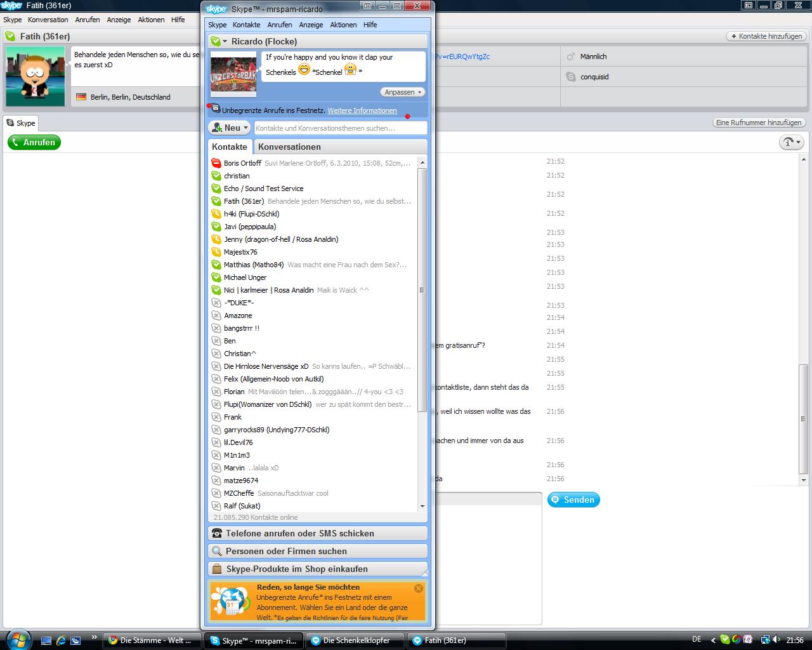
Task: Click the green status icon beside Fatih (361er) header
Action: (x=10, y=36)
